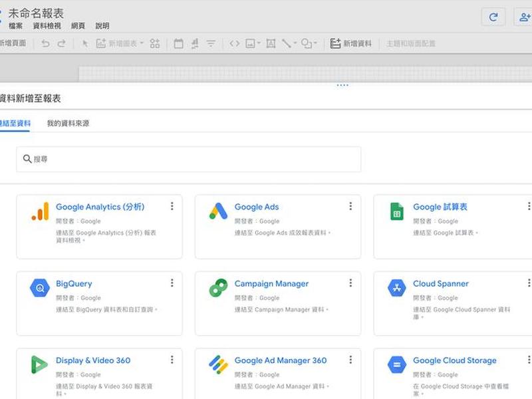Expand the shape tool dropdown arrow
This screenshot has width=532, height=399.
tap(315, 43)
